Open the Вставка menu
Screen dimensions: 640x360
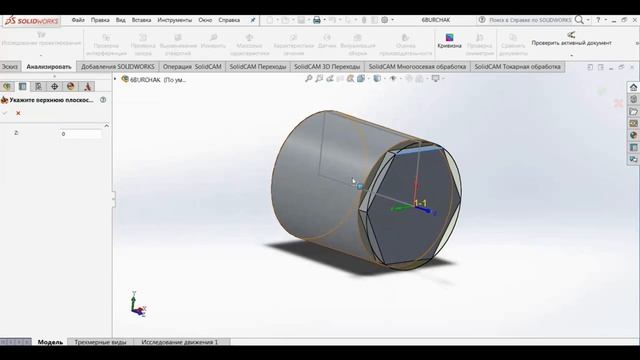pos(141,20)
